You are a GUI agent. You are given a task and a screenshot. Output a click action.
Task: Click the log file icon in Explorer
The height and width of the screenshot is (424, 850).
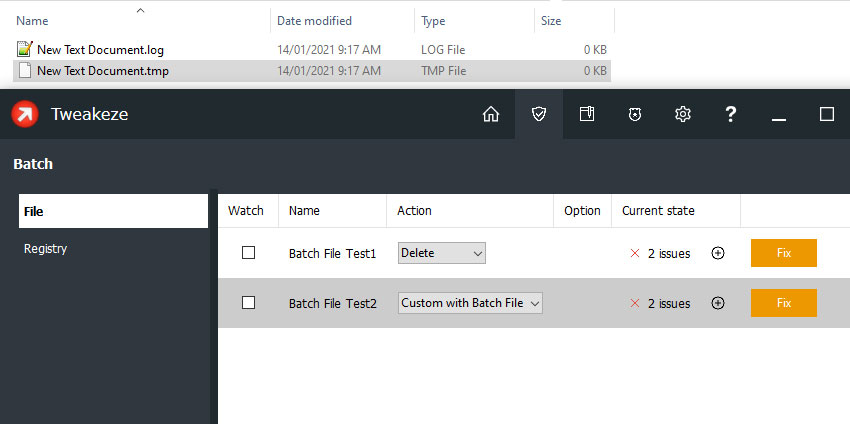pos(25,49)
